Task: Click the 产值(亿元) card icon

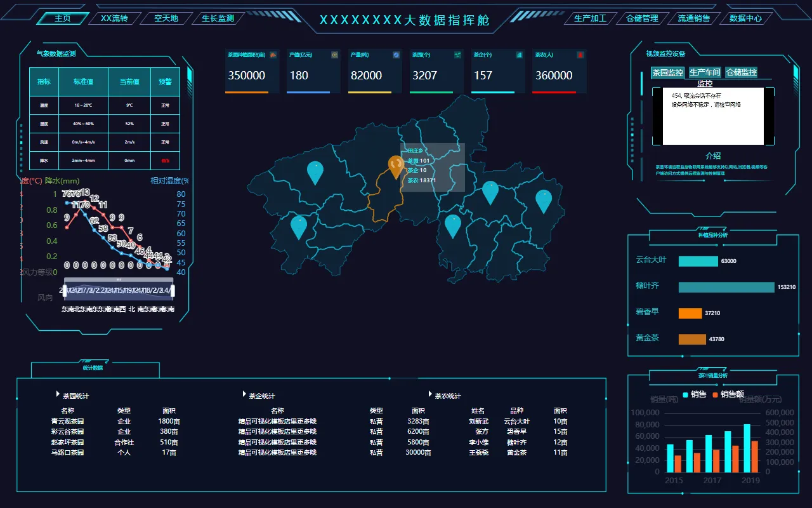Action: click(x=334, y=55)
